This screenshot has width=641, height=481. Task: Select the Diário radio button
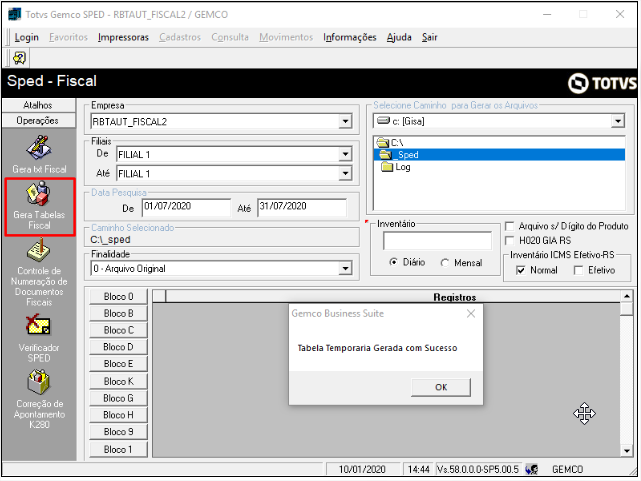(393, 262)
